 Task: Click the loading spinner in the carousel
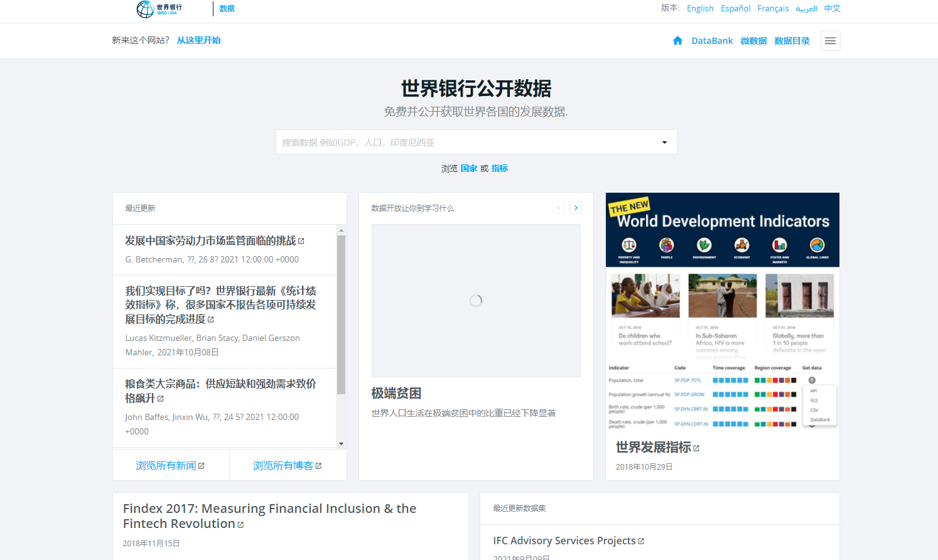[x=476, y=301]
